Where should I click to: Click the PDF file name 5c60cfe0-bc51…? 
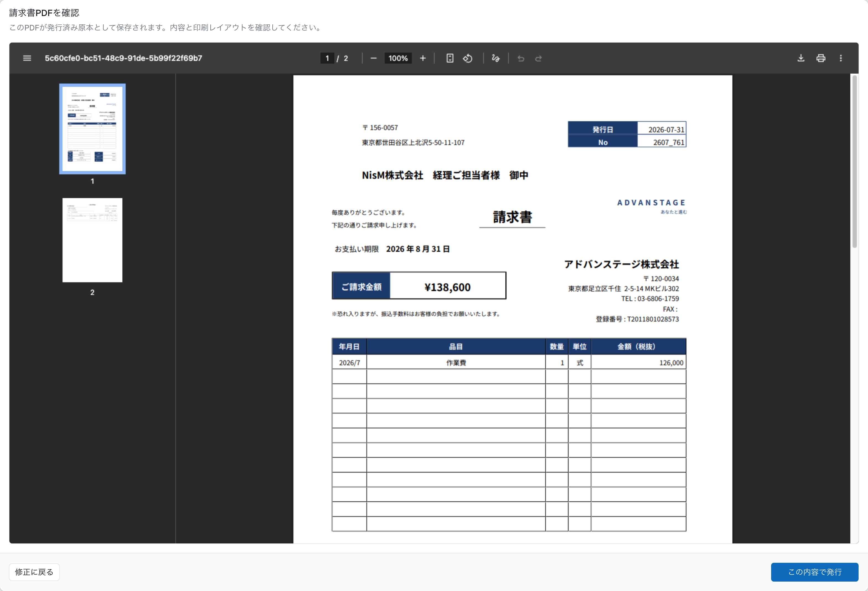[x=123, y=58]
